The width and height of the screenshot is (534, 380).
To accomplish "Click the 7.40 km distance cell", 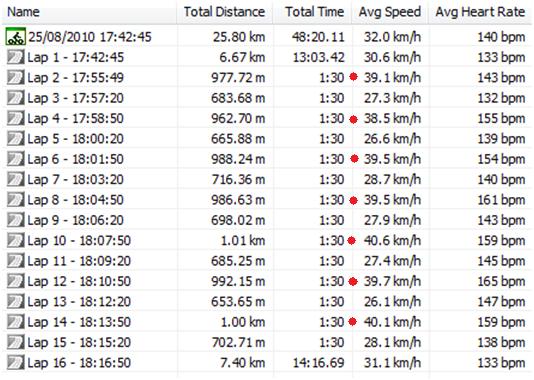I will 243,363.
